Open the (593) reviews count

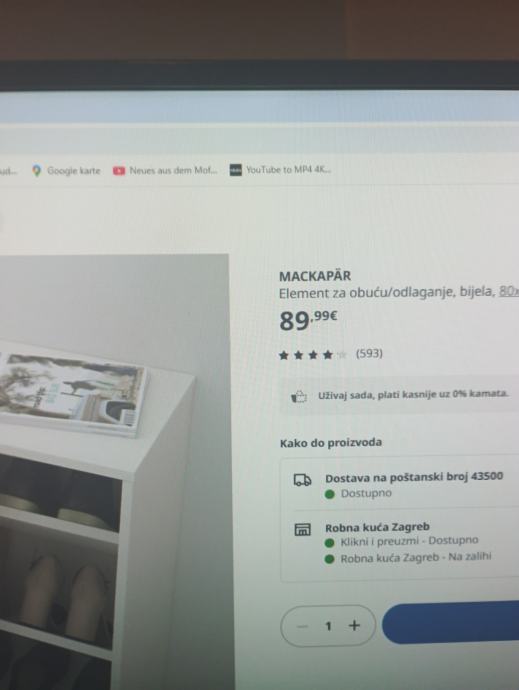369,353
